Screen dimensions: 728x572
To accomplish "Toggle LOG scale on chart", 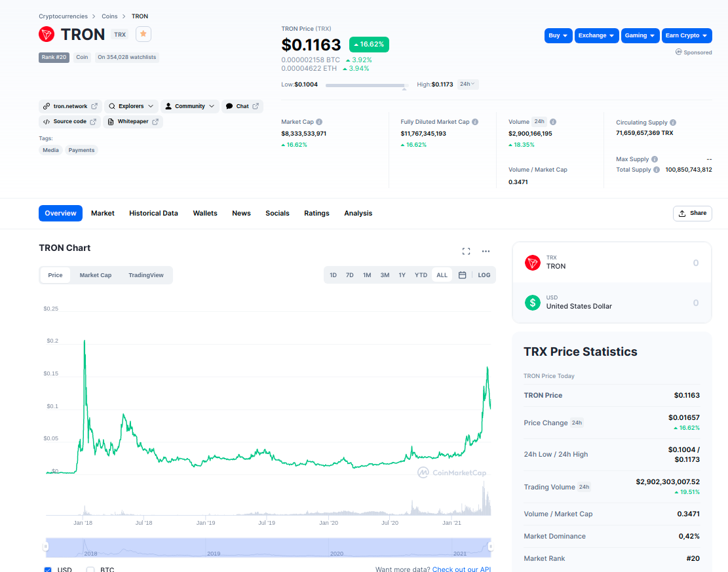I will pos(484,275).
